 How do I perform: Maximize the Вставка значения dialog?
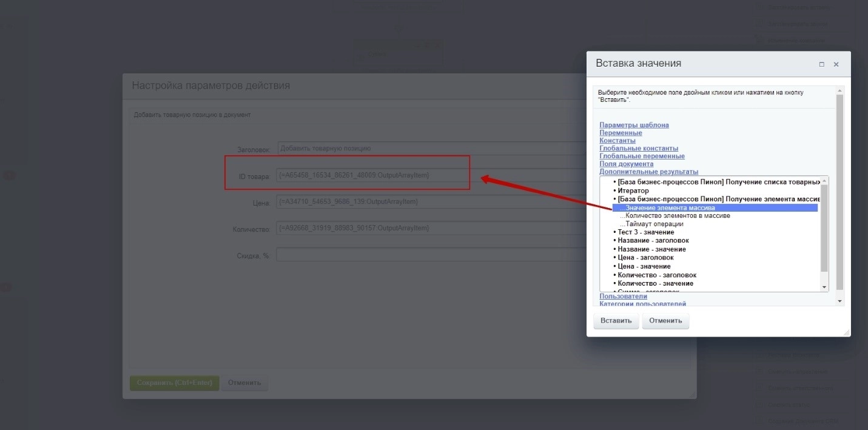[x=822, y=64]
